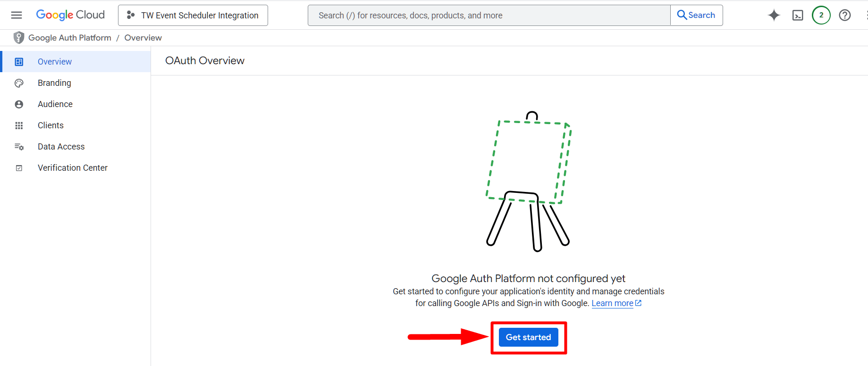Click the Overview breadcrumb text
Image resolution: width=868 pixels, height=366 pixels.
tap(143, 38)
